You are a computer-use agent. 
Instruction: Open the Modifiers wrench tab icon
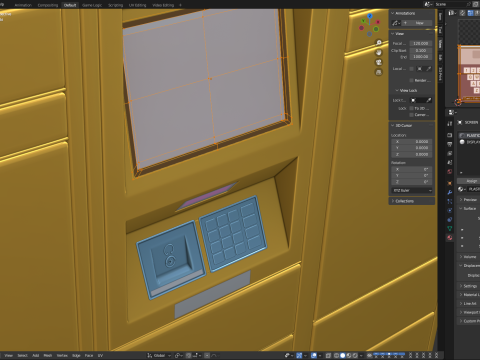[450, 192]
